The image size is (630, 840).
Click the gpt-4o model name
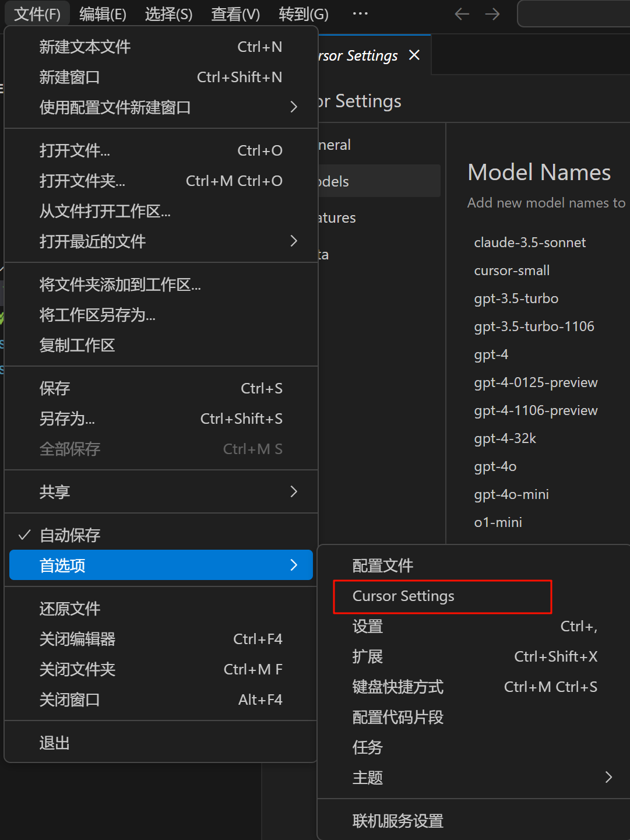click(x=495, y=466)
